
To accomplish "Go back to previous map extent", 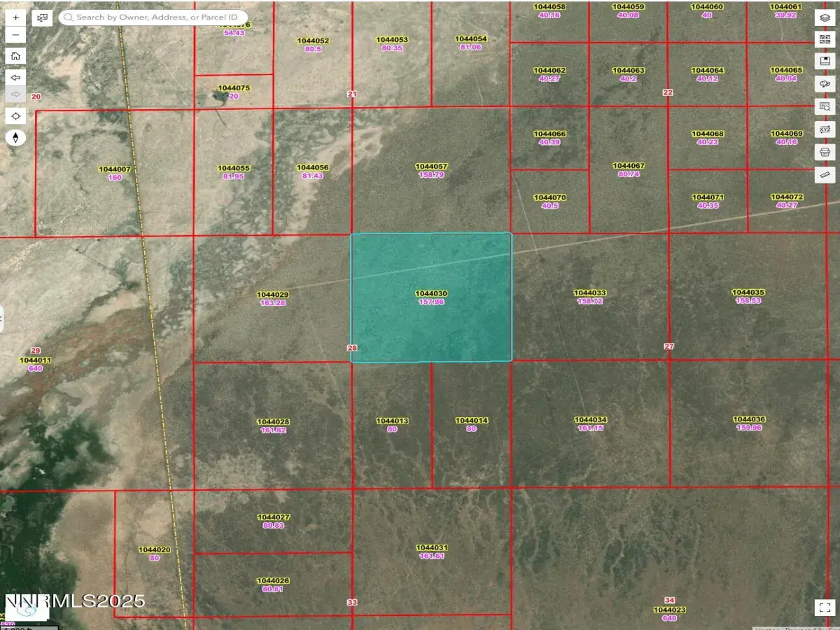I will tap(15, 77).
